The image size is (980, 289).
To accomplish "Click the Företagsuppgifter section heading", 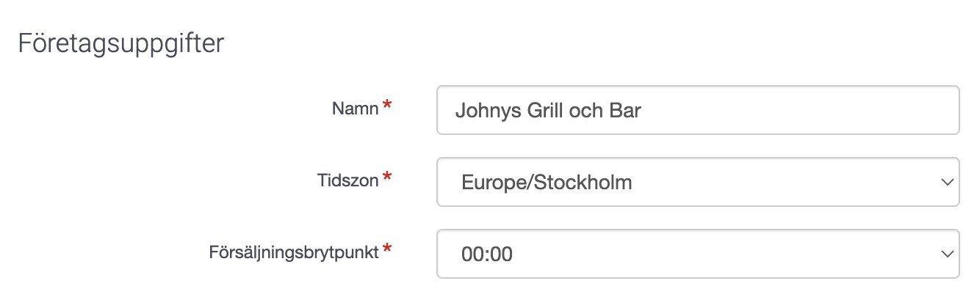I will 121,43.
